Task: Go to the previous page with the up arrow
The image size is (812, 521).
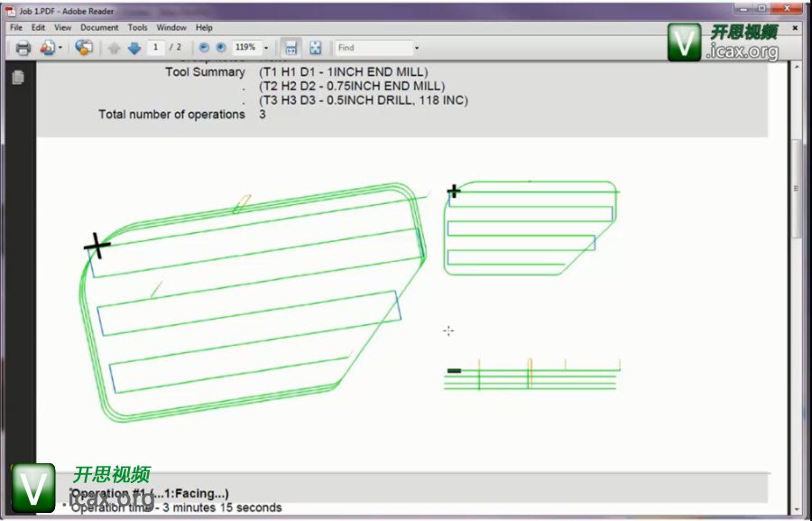Action: (114, 48)
